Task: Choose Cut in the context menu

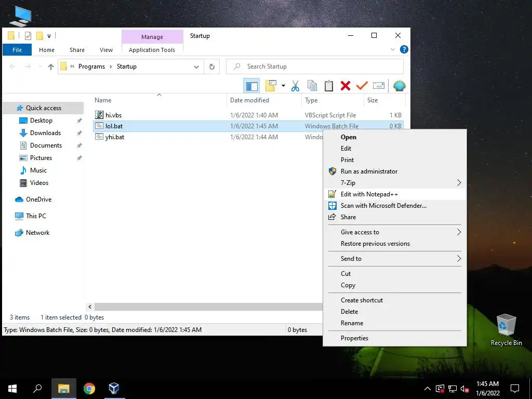Action: [x=395, y=273]
